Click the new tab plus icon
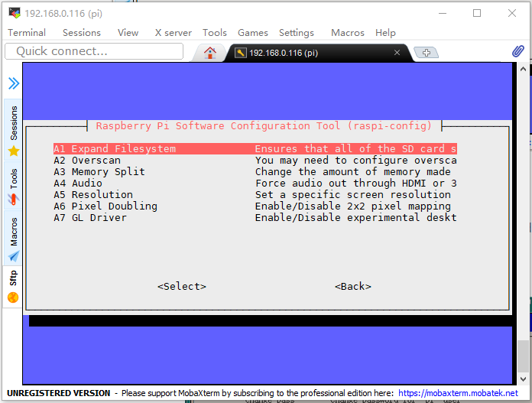The height and width of the screenshot is (403, 532). coord(427,53)
